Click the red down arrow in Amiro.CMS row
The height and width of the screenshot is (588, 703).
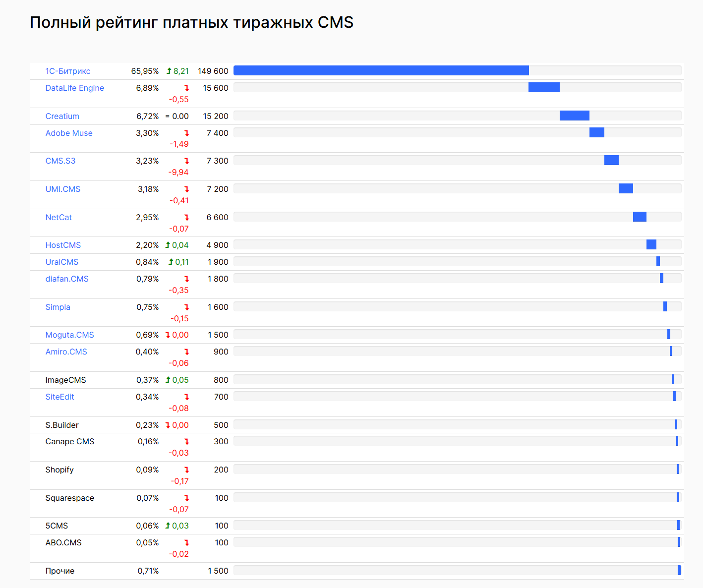click(x=186, y=352)
